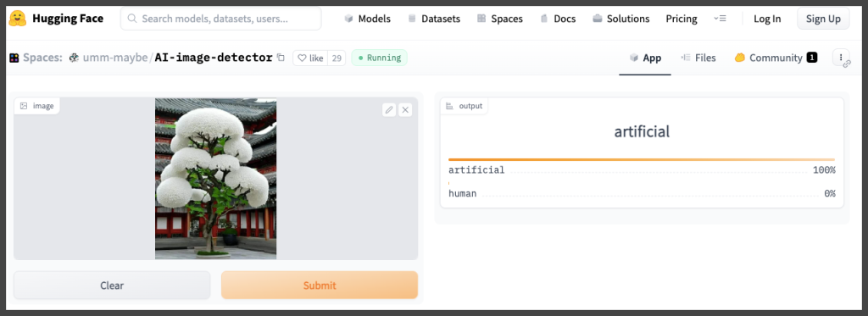Click the Submit button
Image resolution: width=868 pixels, height=316 pixels.
pyautogui.click(x=320, y=286)
